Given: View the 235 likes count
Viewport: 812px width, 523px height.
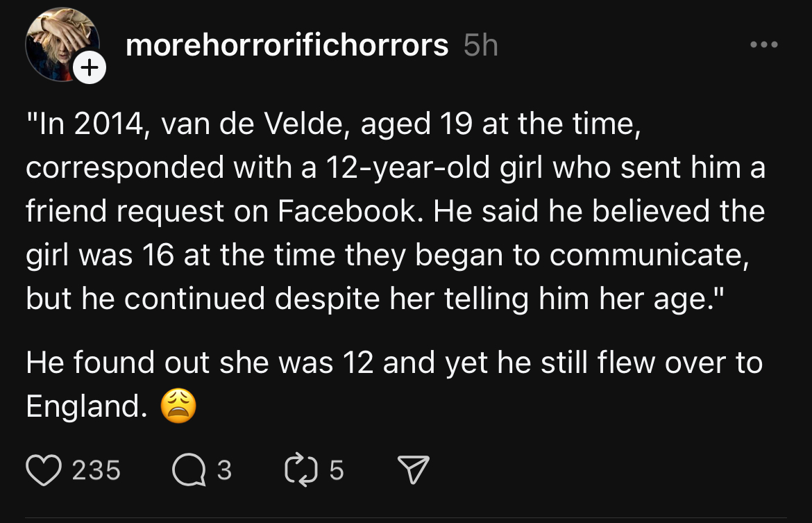Looking at the screenshot, I should (96, 470).
